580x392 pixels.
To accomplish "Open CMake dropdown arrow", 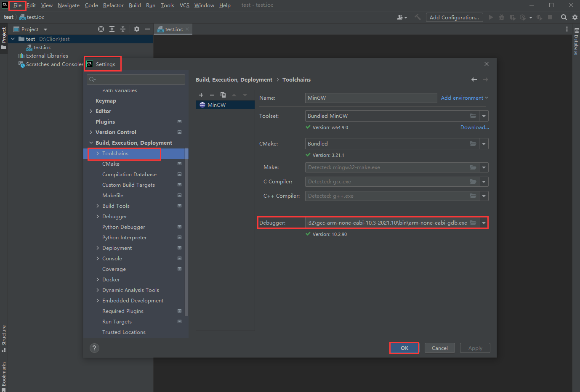I will 484,144.
